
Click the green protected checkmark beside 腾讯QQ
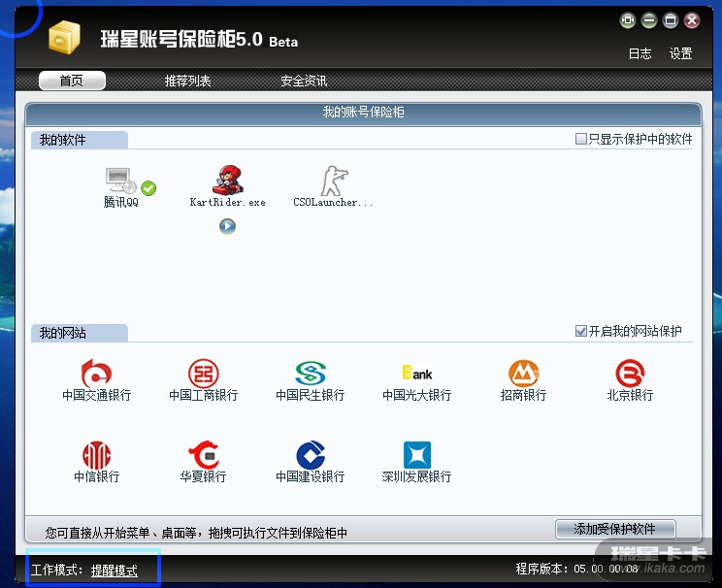point(148,188)
